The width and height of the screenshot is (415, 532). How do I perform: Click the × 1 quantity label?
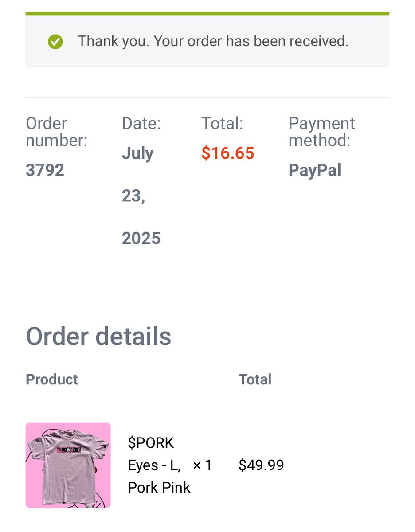[x=203, y=465]
